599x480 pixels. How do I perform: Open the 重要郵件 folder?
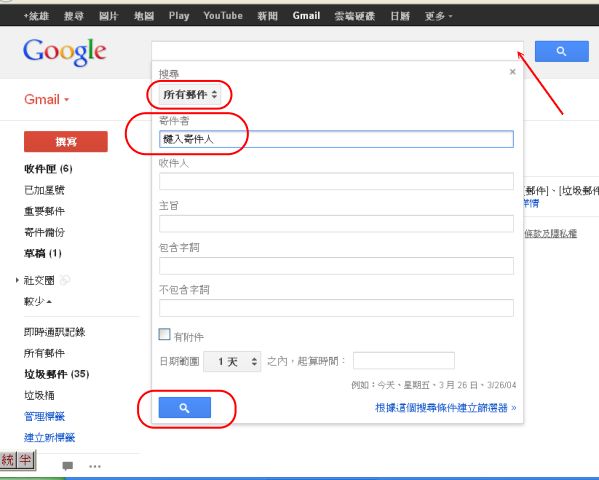(44, 211)
